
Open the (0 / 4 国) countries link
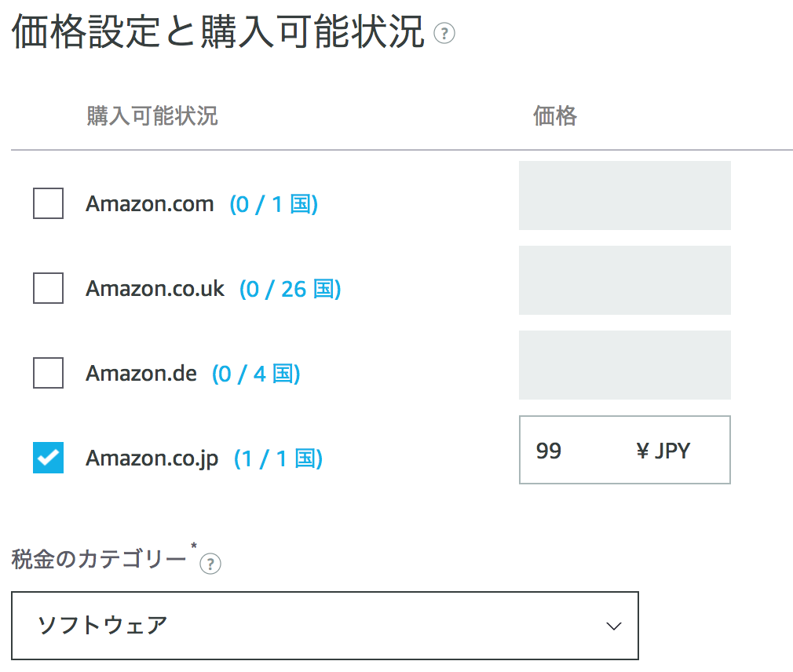256,374
